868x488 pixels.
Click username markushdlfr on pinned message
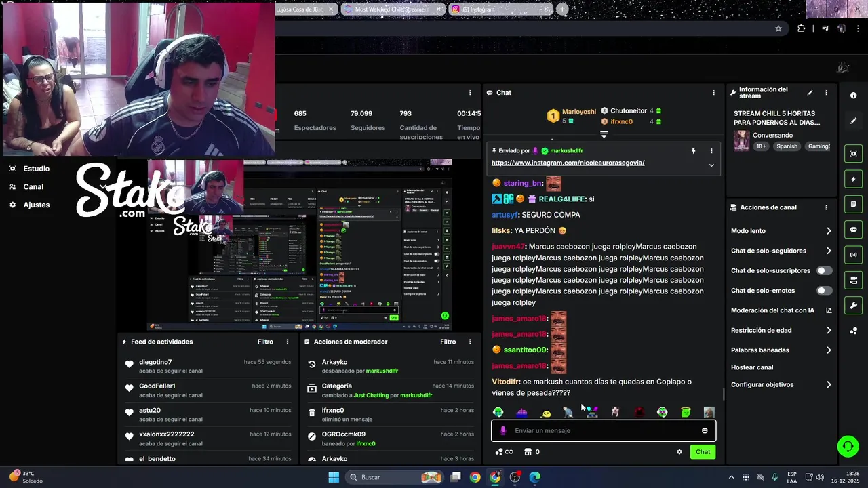click(x=566, y=150)
